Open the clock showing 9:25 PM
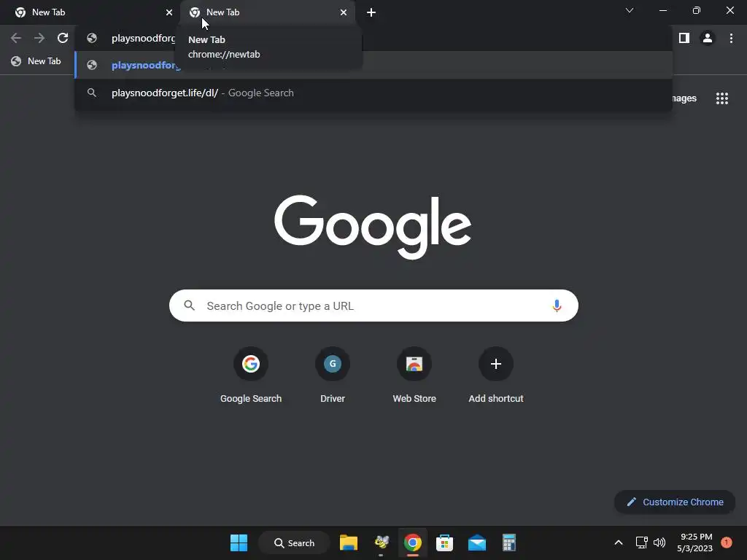Image resolution: width=747 pixels, height=560 pixels. coord(695,542)
